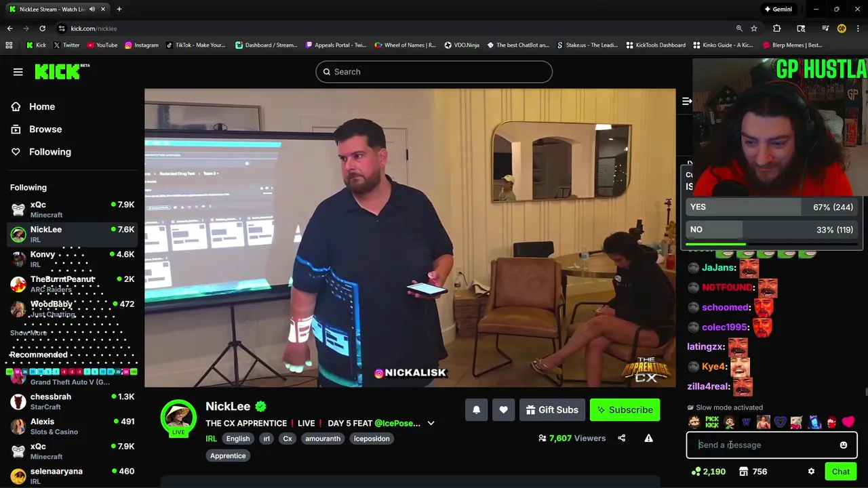
Task: Open share stream icon
Action: [x=621, y=438]
